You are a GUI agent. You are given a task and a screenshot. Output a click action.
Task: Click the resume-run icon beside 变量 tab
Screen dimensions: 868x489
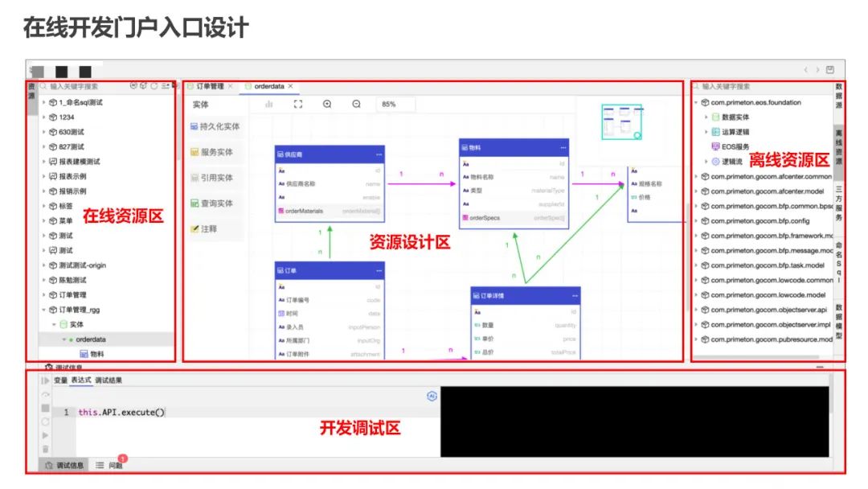pos(45,380)
